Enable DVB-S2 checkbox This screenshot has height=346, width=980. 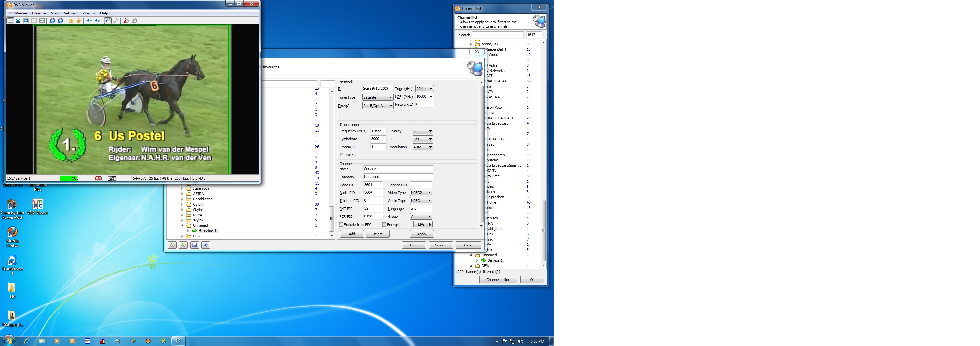pos(342,155)
